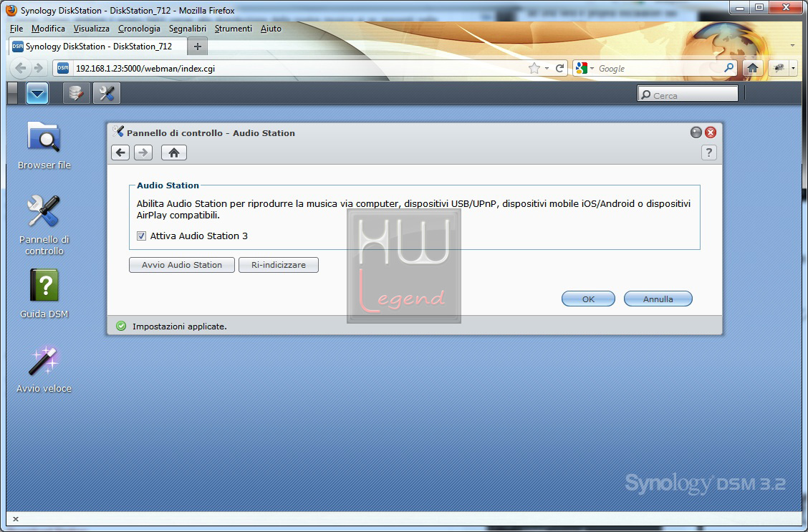The width and height of the screenshot is (808, 532).
Task: Close the add-on bar with x
Action: point(16,518)
